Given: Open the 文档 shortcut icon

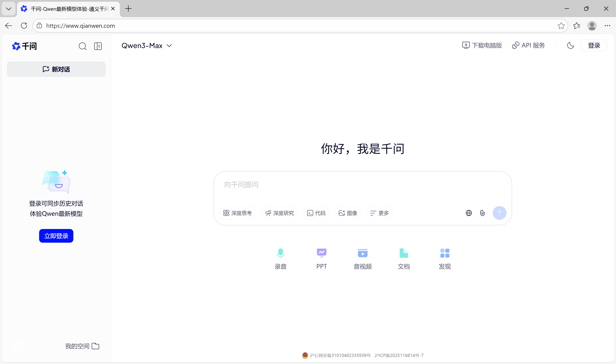Looking at the screenshot, I should 404,259.
